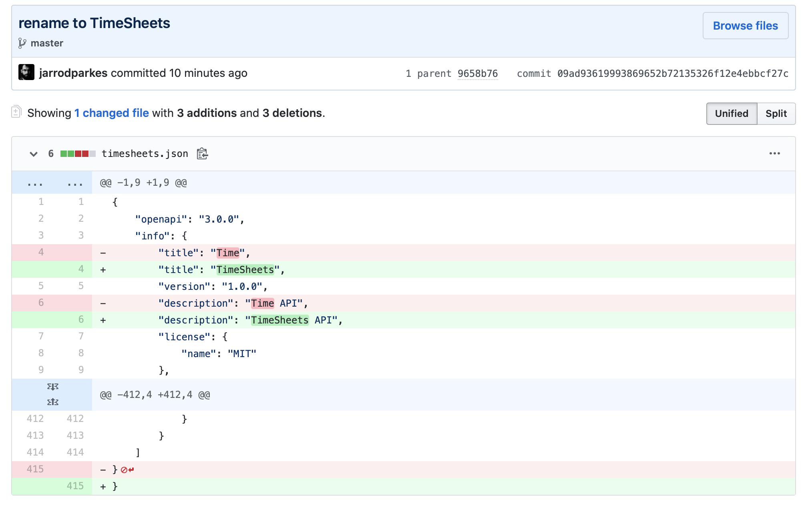The height and width of the screenshot is (506, 812).
Task: Copy the timesheets.json file path
Action: (202, 153)
